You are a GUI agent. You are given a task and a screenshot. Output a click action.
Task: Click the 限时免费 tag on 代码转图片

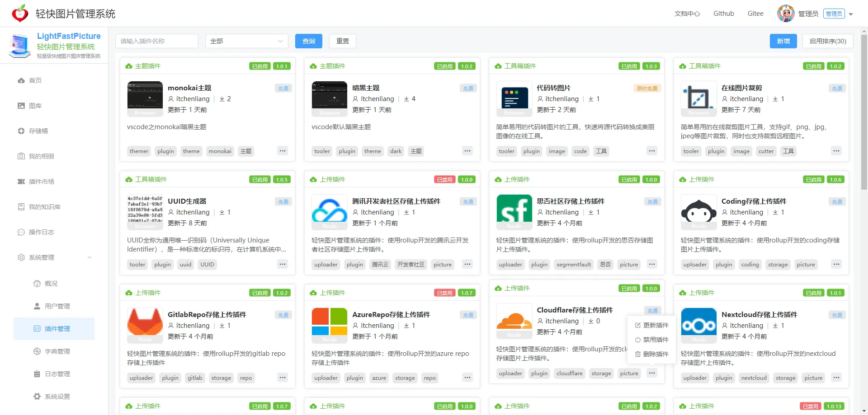647,89
